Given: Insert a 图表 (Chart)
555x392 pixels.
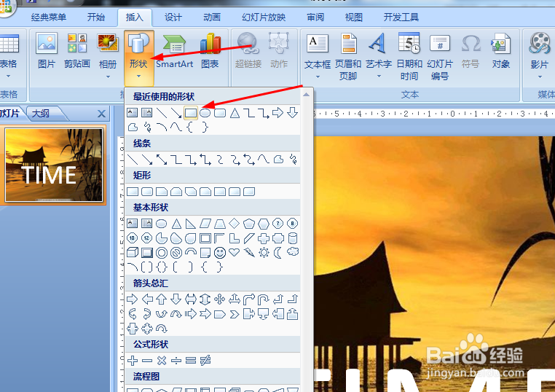Looking at the screenshot, I should [x=210, y=52].
